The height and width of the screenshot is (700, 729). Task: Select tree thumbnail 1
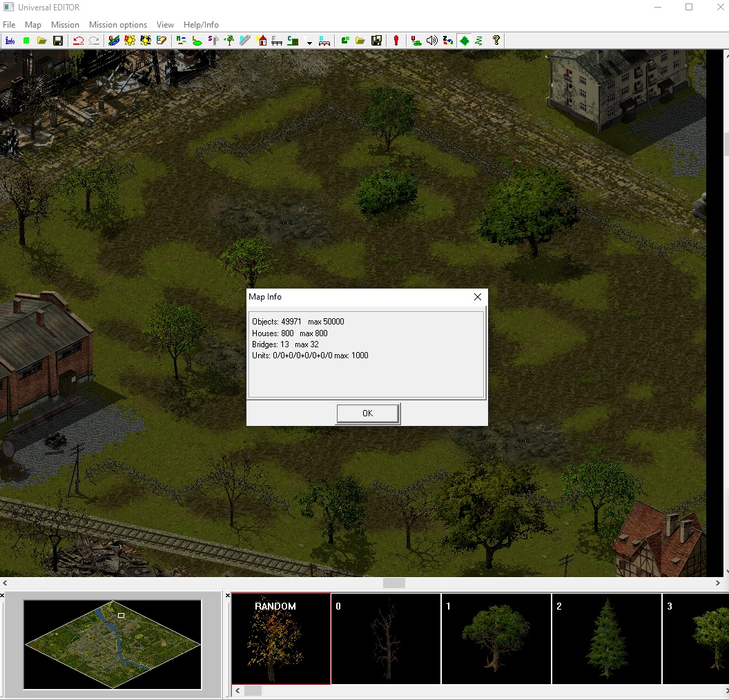pos(496,639)
